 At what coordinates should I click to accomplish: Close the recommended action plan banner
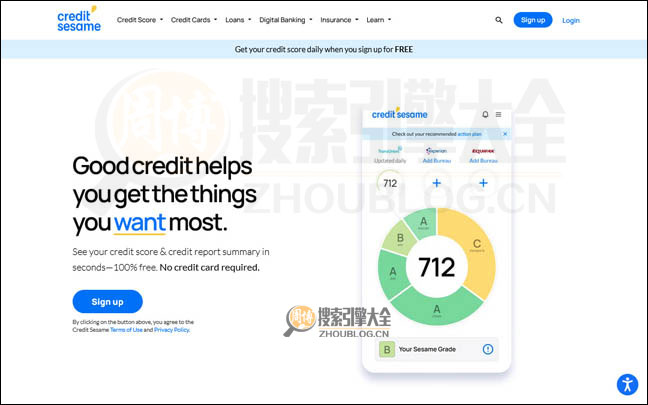tap(505, 134)
